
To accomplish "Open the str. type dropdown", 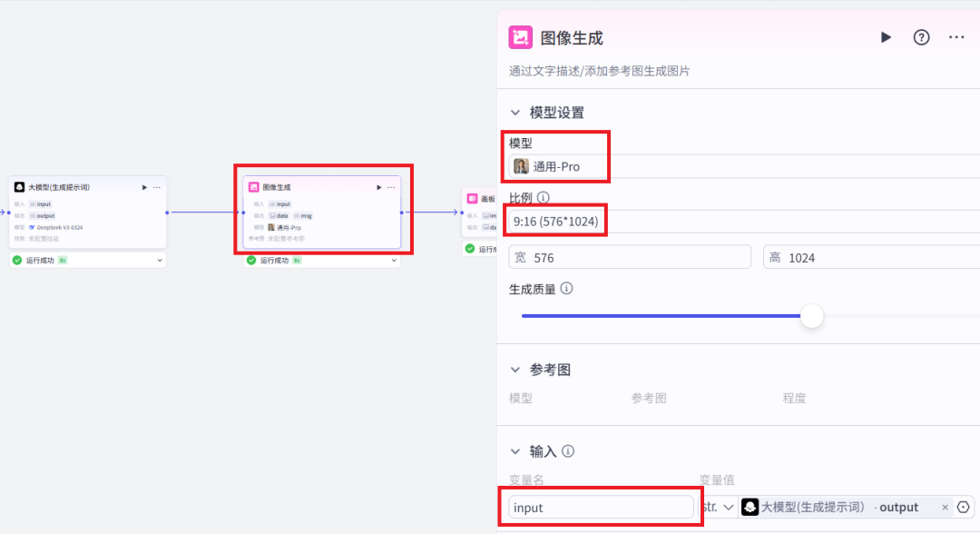I will click(717, 508).
